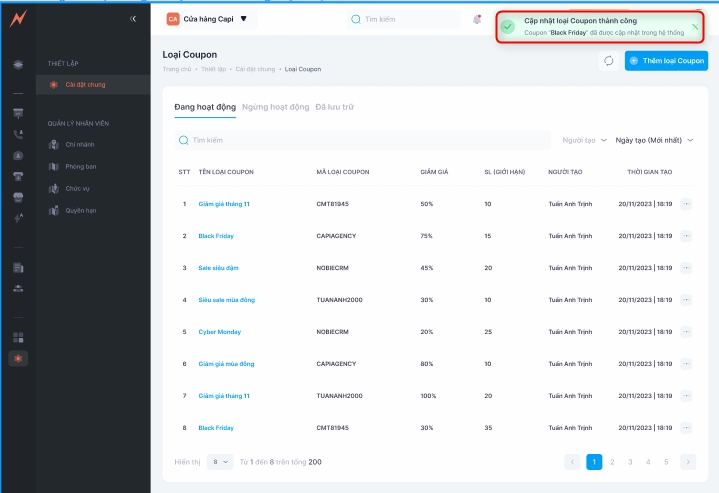
Task: Open the rows-per-page dropdown showing 8
Action: [219, 462]
